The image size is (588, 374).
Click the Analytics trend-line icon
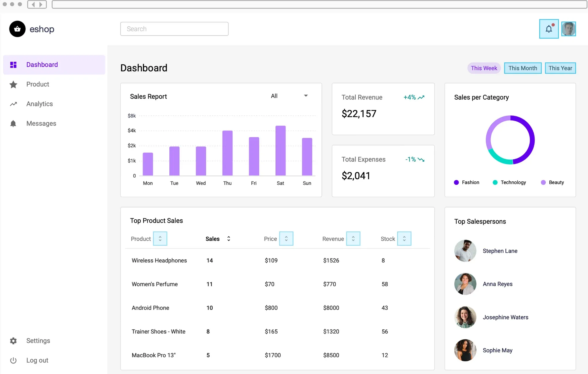[x=13, y=104]
